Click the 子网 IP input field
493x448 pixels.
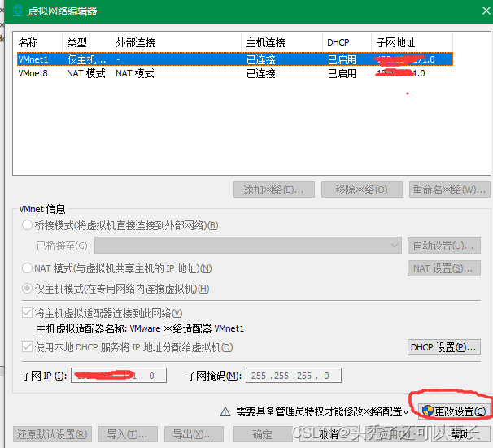tap(119, 376)
